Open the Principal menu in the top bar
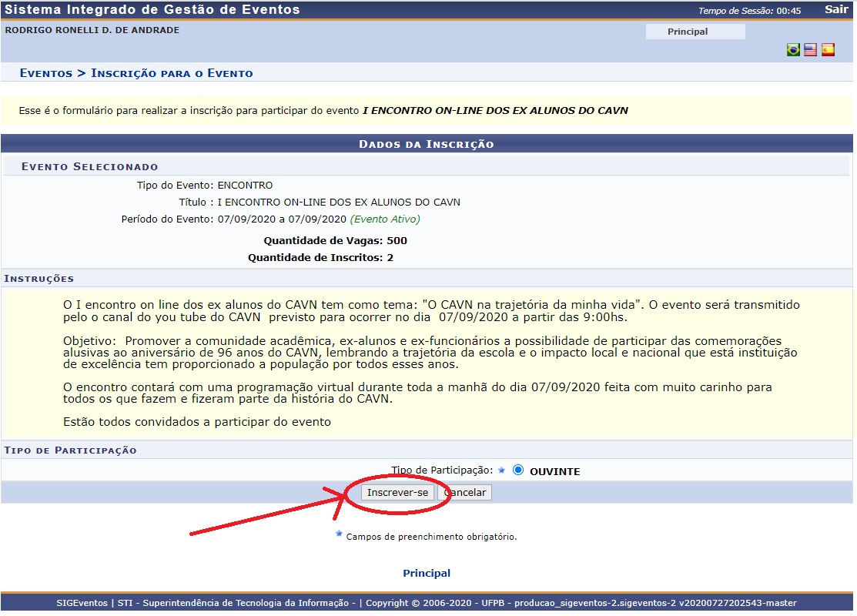857x616 pixels. click(x=687, y=32)
